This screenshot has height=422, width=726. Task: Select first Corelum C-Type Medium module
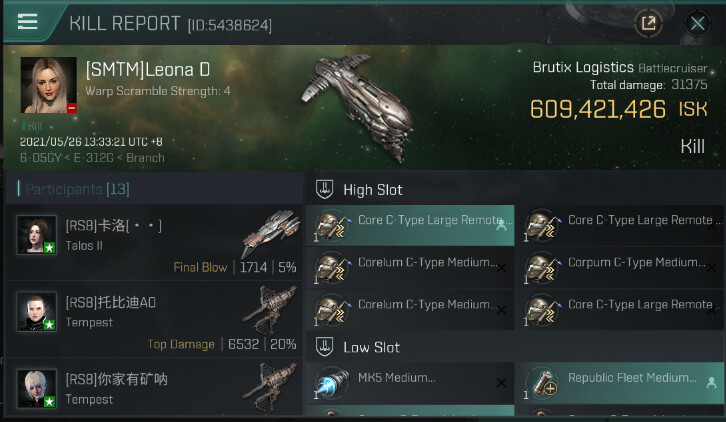(x=410, y=268)
